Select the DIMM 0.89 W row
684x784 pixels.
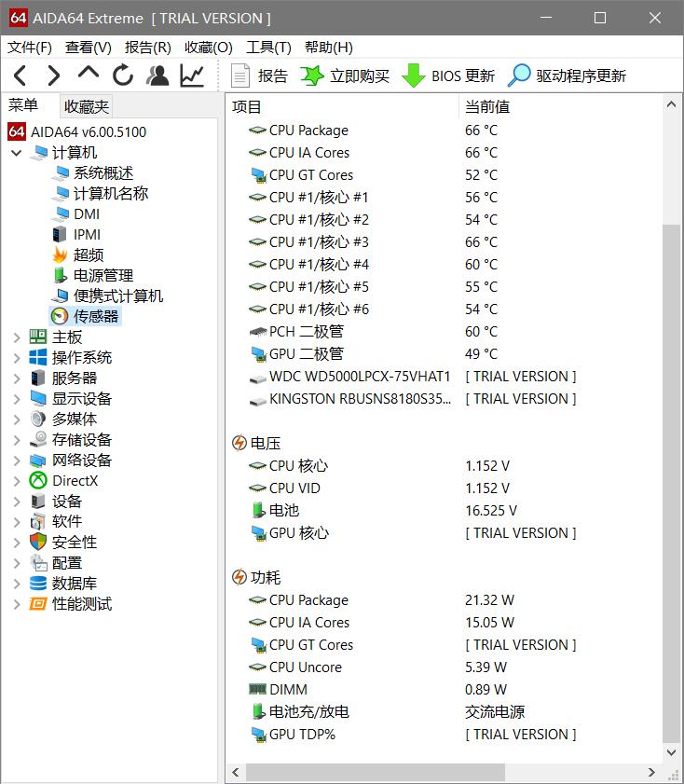445,690
